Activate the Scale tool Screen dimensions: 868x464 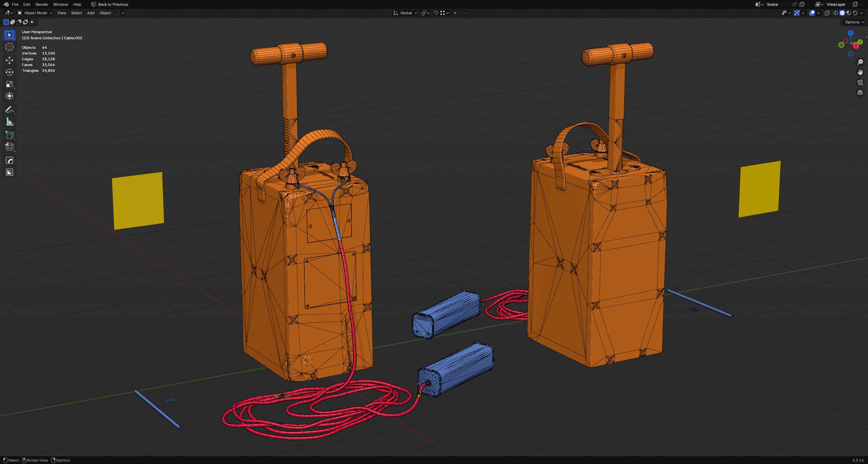(9, 84)
